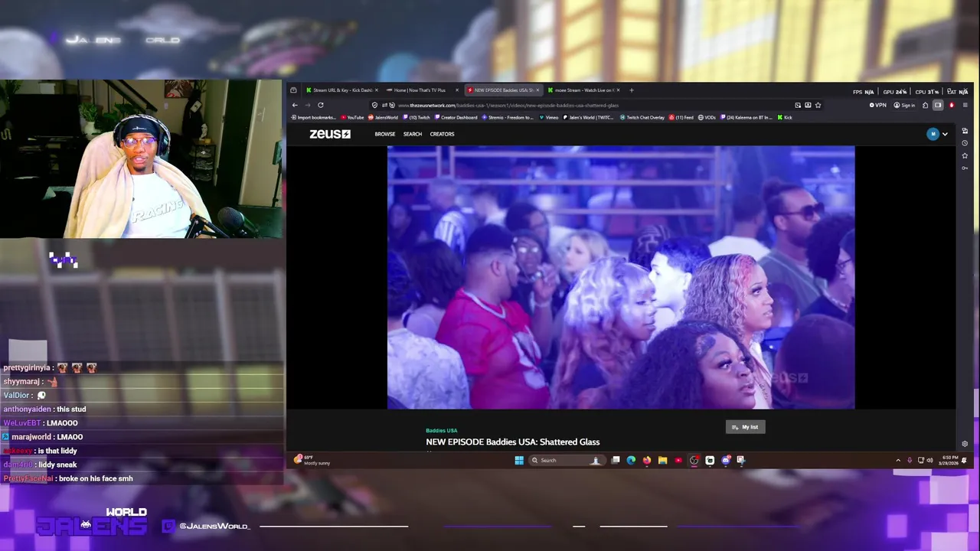Open the top icon in Firefox sidebar
This screenshot has width=980, height=551.
coord(965,131)
